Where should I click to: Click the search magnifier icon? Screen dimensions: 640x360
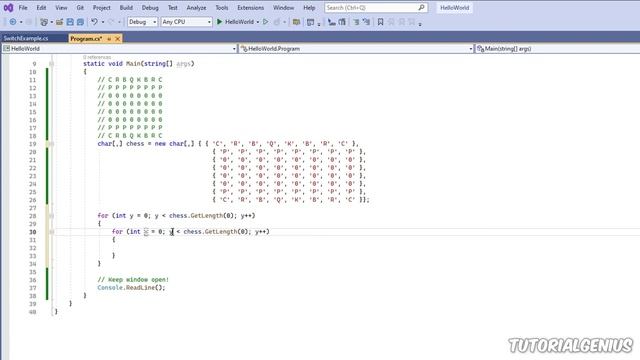click(x=422, y=8)
